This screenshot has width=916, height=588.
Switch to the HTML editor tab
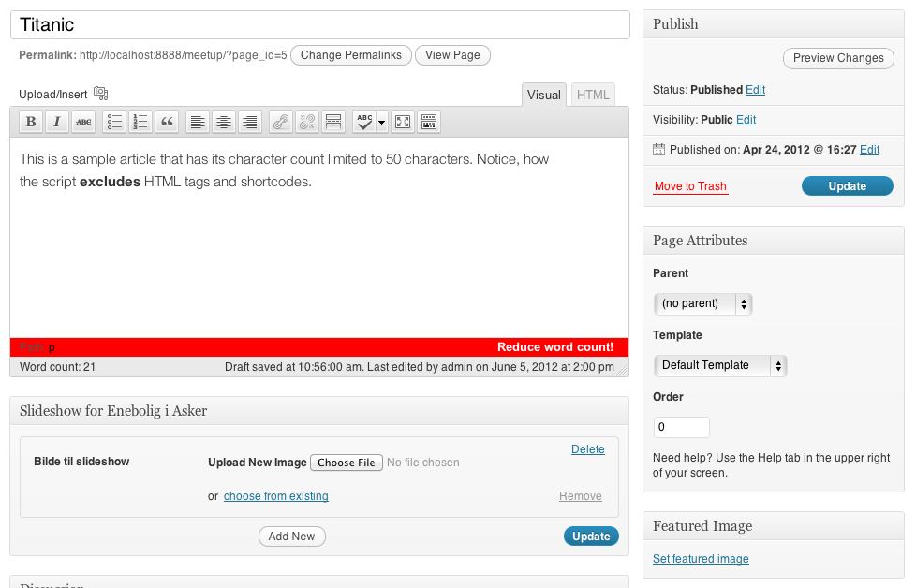coord(593,95)
